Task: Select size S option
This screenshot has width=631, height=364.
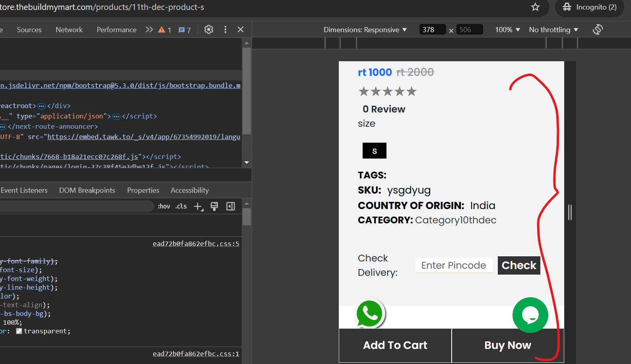Action: 375,151
